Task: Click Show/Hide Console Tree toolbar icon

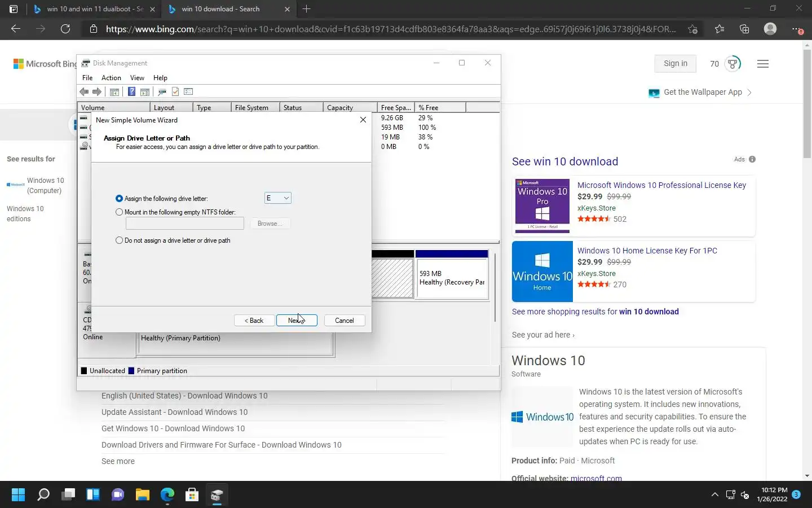Action: 114,91
